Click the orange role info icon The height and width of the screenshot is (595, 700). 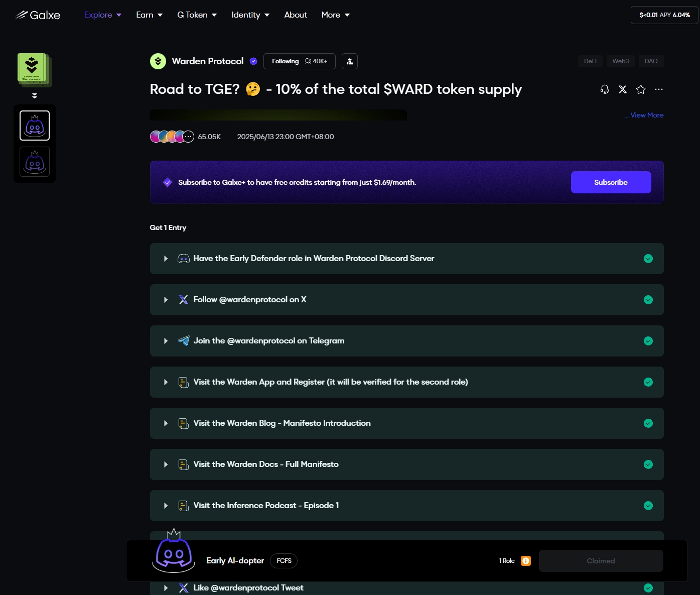526,561
